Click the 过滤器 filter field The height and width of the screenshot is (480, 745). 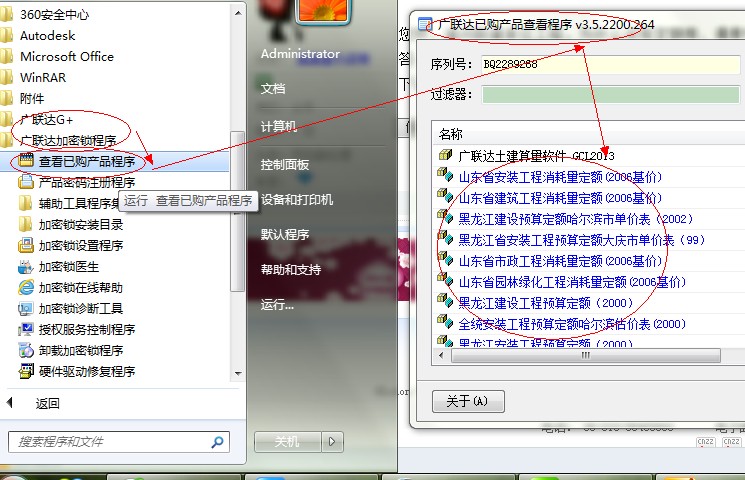pos(611,94)
